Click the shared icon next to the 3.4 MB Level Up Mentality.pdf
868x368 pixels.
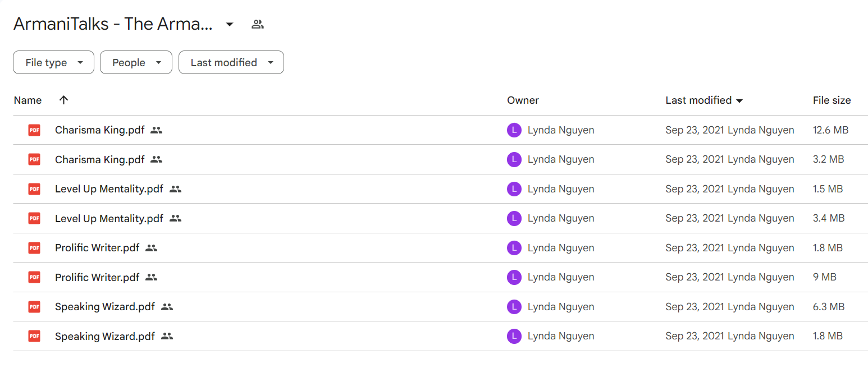(176, 218)
